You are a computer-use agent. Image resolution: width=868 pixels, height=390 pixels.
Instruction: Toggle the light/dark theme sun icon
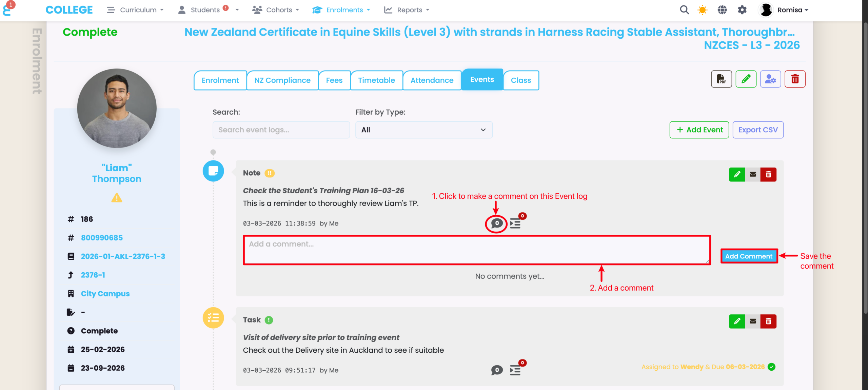click(x=703, y=10)
